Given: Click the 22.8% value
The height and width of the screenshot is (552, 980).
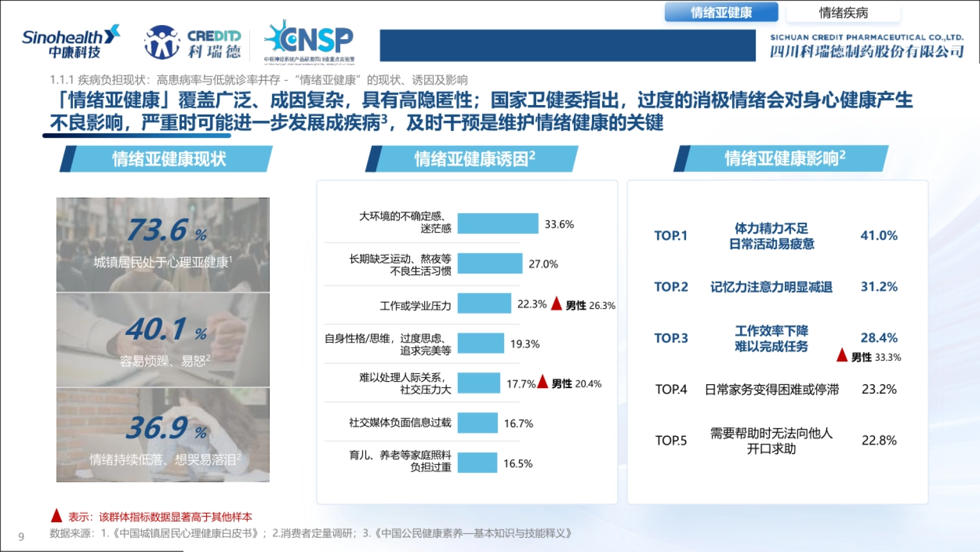Looking at the screenshot, I should point(879,440).
